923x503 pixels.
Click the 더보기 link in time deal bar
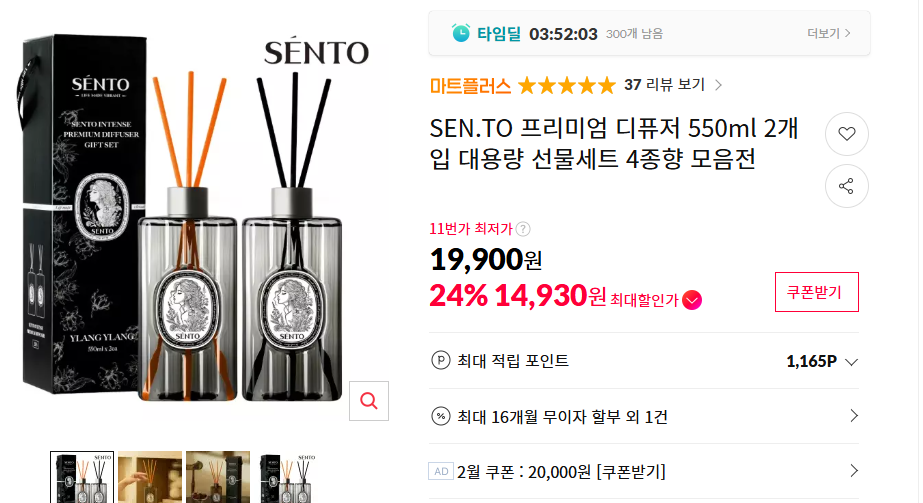point(829,34)
